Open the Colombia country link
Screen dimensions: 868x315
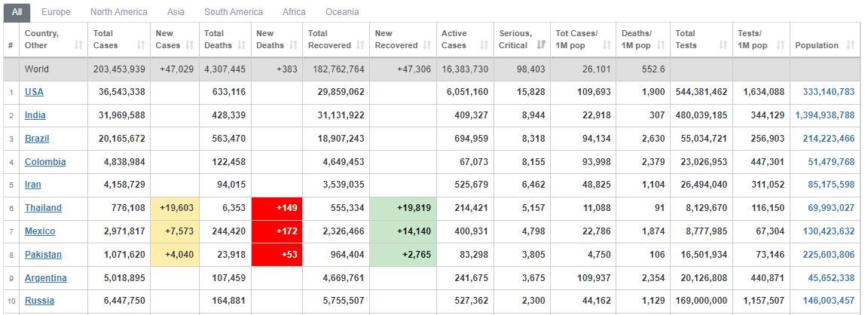45,162
